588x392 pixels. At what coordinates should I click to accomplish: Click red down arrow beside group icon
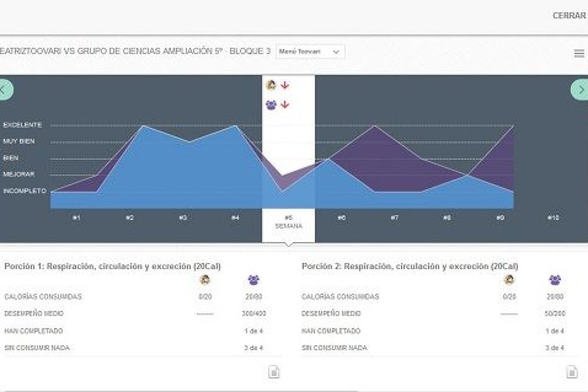(x=285, y=105)
